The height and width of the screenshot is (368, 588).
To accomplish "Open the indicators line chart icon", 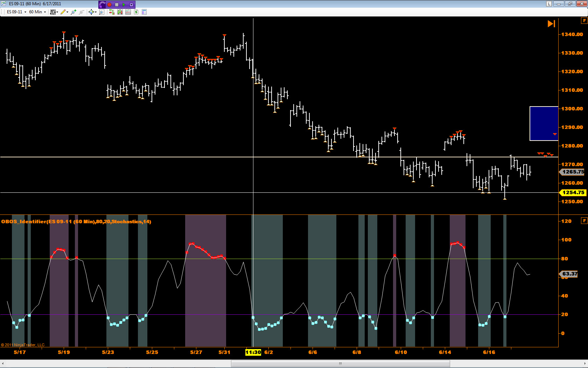I will click(128, 12).
